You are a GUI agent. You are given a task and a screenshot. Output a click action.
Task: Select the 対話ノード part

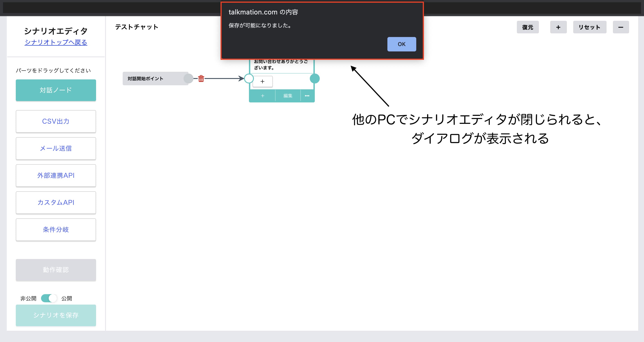pos(56,90)
